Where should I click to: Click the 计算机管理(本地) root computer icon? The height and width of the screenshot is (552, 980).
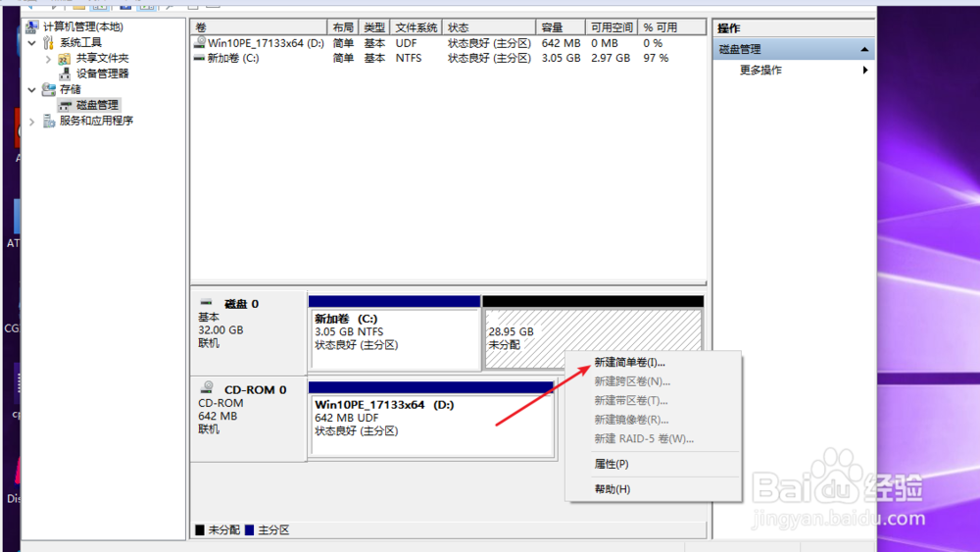tap(32, 26)
